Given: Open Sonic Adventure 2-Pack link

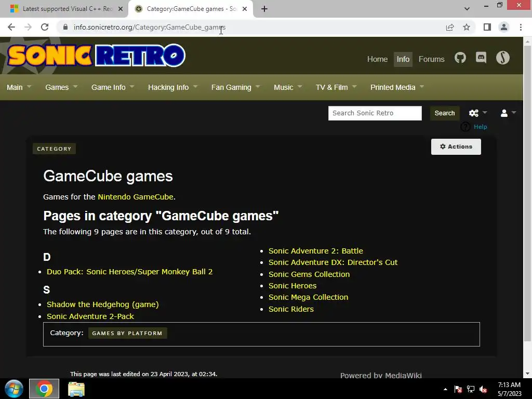Looking at the screenshot, I should pyautogui.click(x=90, y=316).
